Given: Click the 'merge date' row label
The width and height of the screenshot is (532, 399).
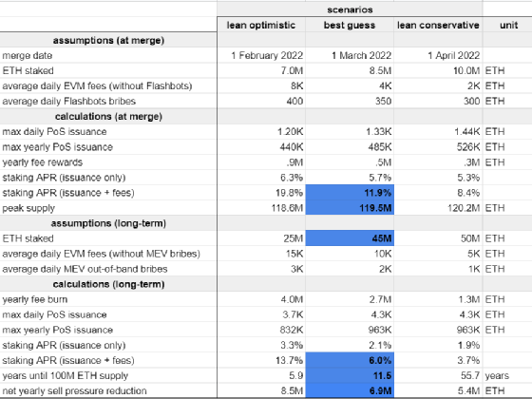Looking at the screenshot, I should [28, 55].
